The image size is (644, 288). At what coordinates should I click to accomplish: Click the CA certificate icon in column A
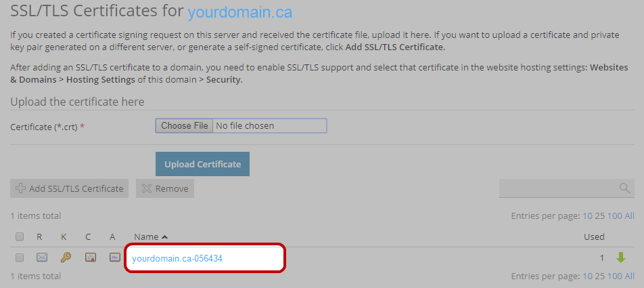click(x=114, y=258)
